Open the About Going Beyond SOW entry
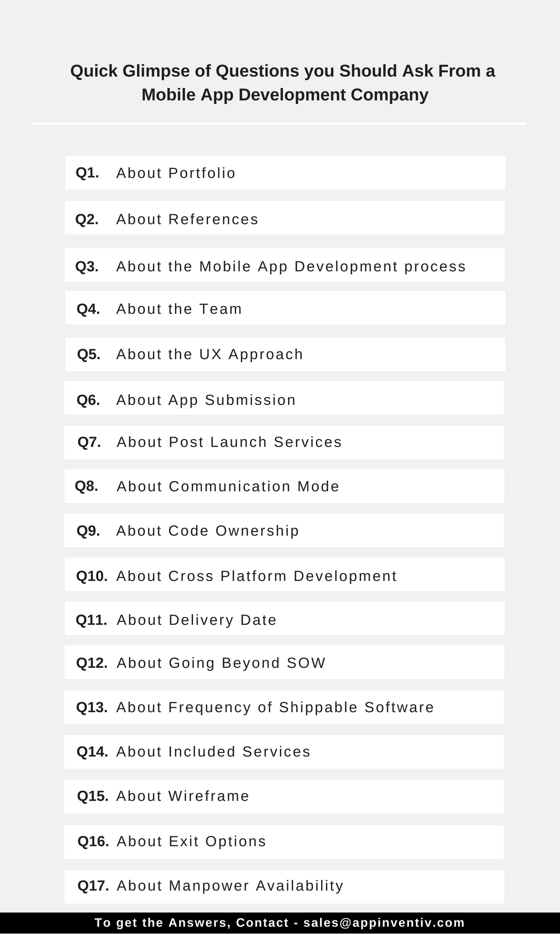 285,663
